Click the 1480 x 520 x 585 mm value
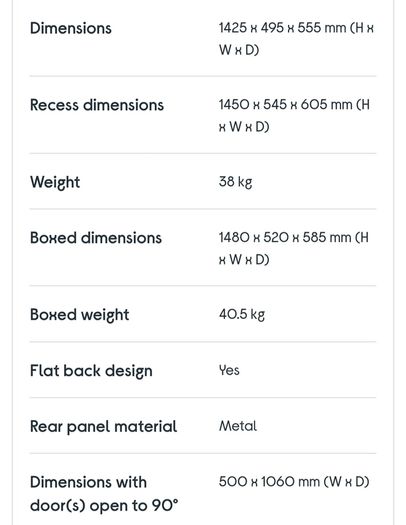Image resolution: width=406 pixels, height=525 pixels. pyautogui.click(x=294, y=248)
